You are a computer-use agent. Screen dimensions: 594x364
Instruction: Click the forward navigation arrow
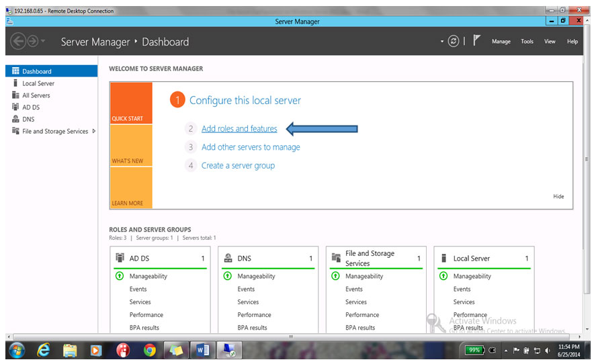pos(33,41)
